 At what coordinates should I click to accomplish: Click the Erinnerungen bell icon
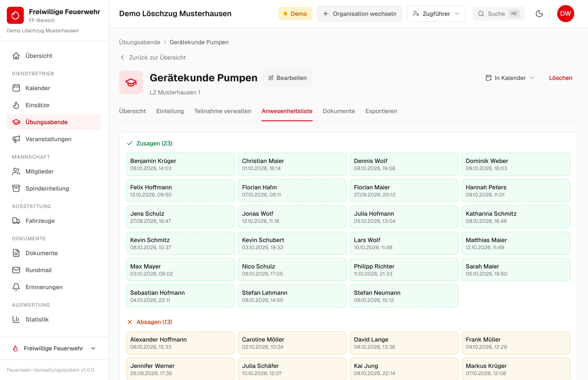[x=16, y=287]
